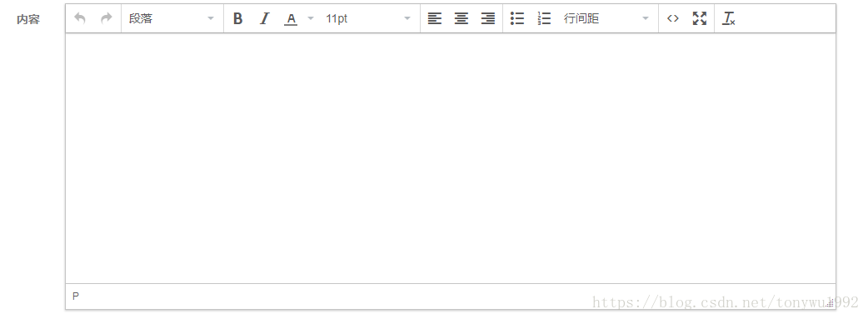
Task: Open the source code view
Action: tap(672, 18)
